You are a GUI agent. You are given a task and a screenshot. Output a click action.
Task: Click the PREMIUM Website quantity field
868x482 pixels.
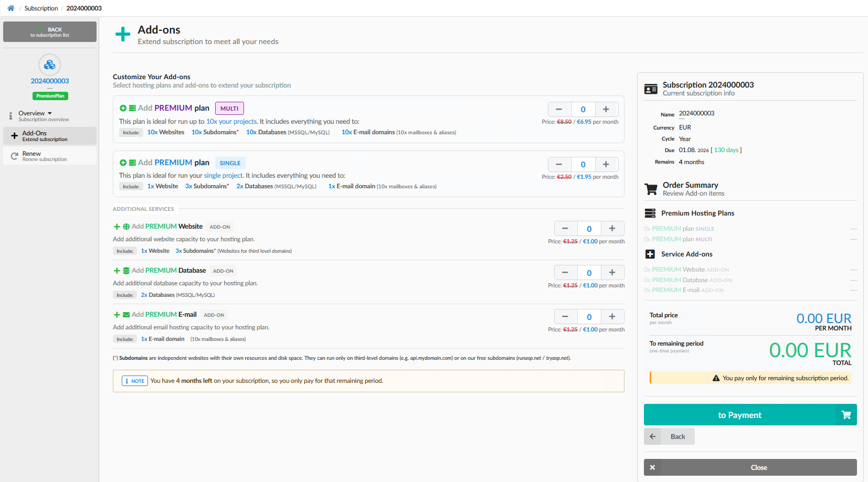click(x=589, y=228)
